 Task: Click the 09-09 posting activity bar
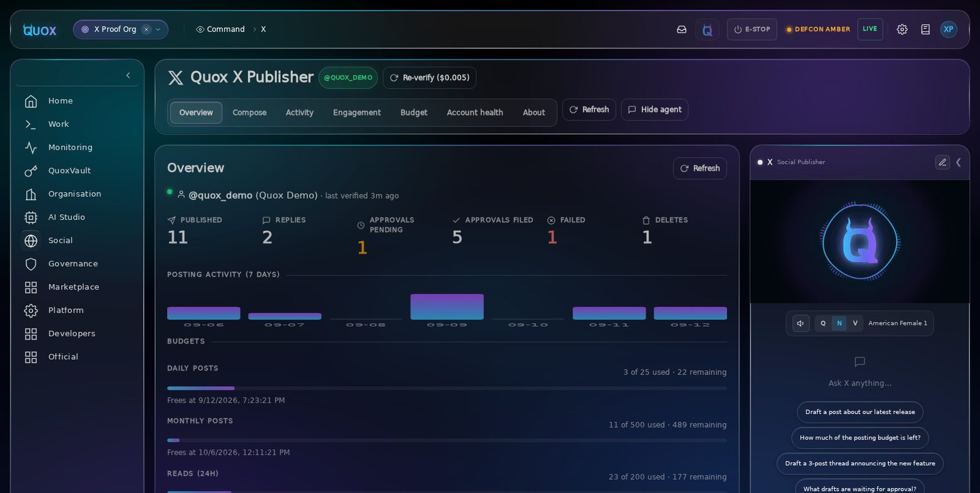coord(447,307)
